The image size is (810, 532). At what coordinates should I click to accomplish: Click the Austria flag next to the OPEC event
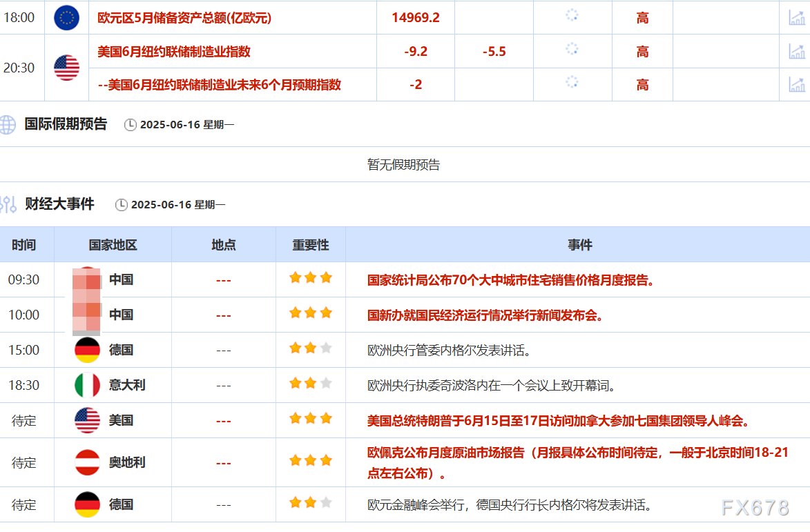[88, 462]
